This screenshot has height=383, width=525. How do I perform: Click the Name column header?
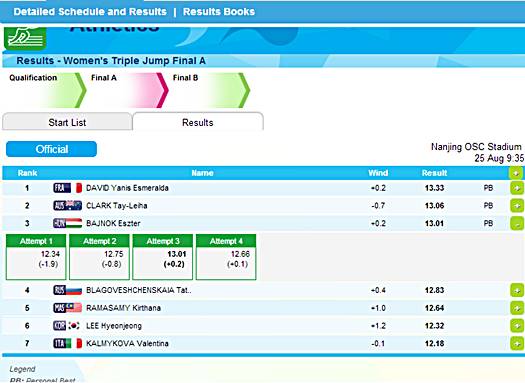[x=202, y=173]
